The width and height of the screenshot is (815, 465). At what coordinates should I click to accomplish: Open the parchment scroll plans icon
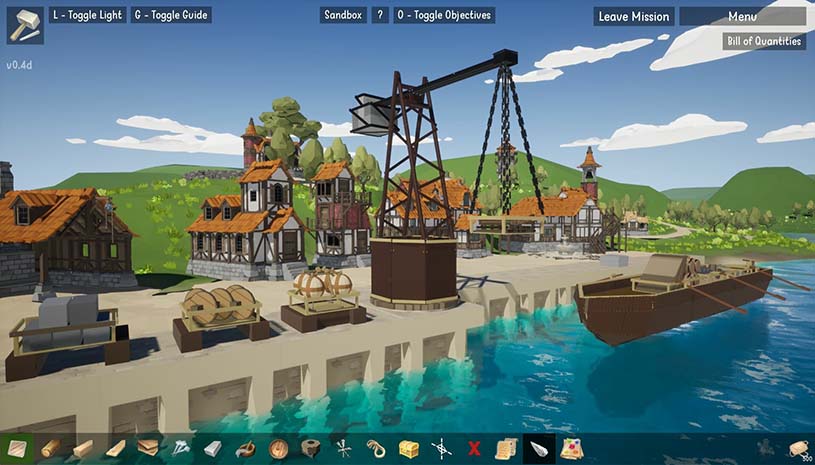pos(506,448)
